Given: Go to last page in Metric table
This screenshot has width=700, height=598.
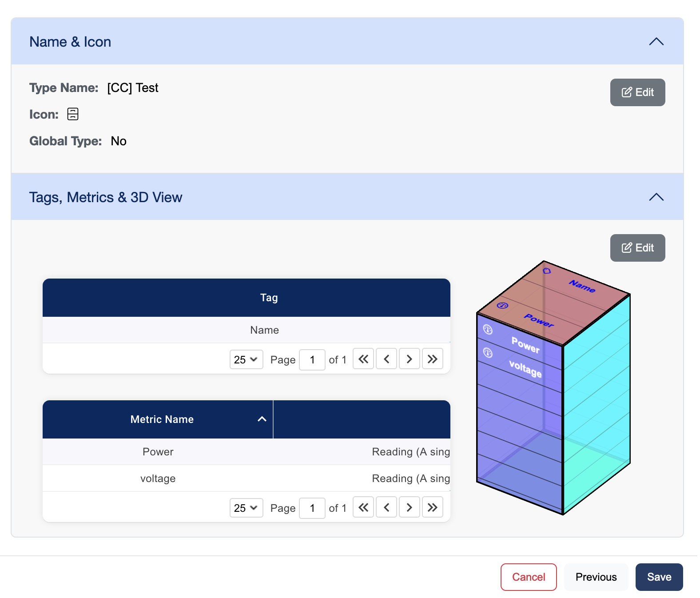Looking at the screenshot, I should click(432, 507).
